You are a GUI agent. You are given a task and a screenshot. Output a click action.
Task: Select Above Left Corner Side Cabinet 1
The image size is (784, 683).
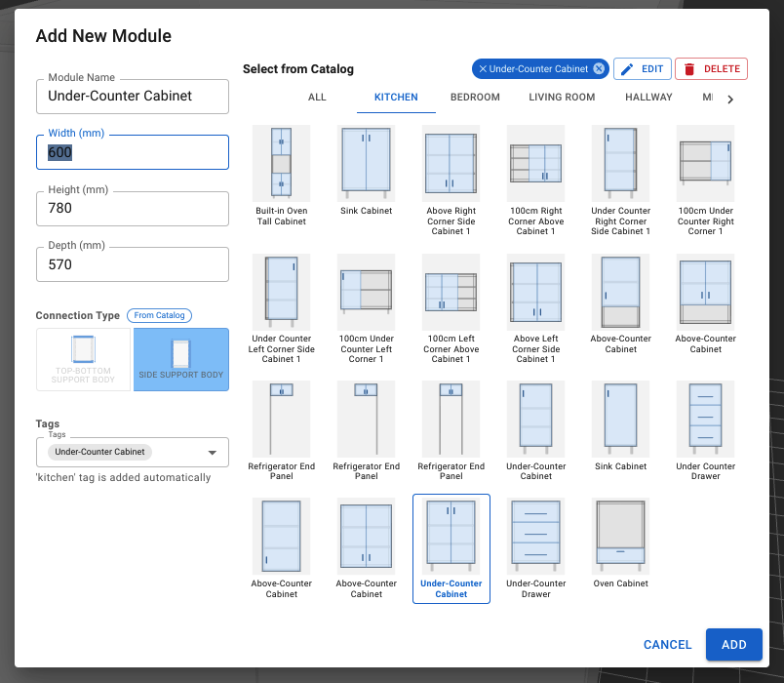tap(535, 292)
